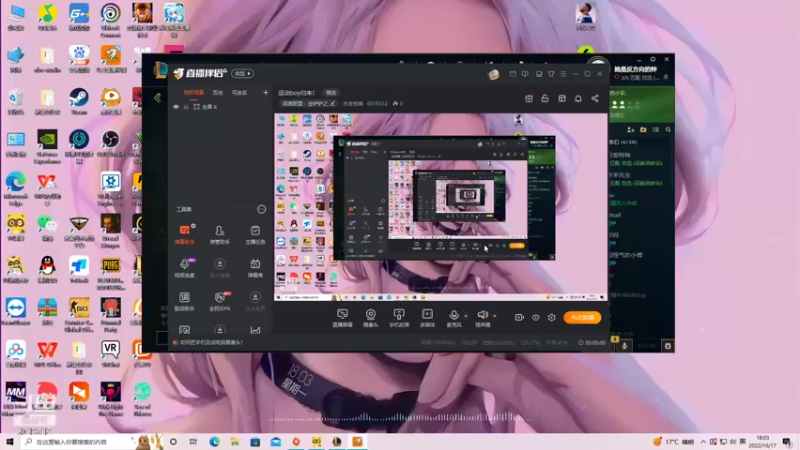
Task: Click add friend icon in League client
Action: (631, 130)
